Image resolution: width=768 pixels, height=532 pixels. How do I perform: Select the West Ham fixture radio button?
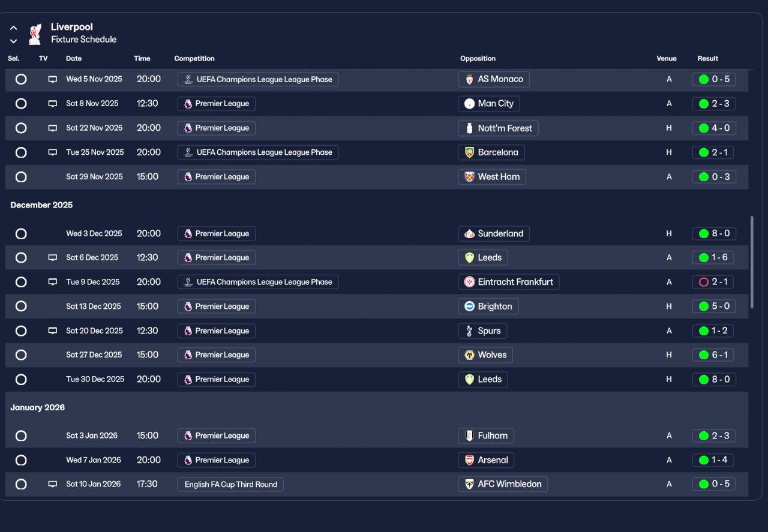pyautogui.click(x=21, y=177)
